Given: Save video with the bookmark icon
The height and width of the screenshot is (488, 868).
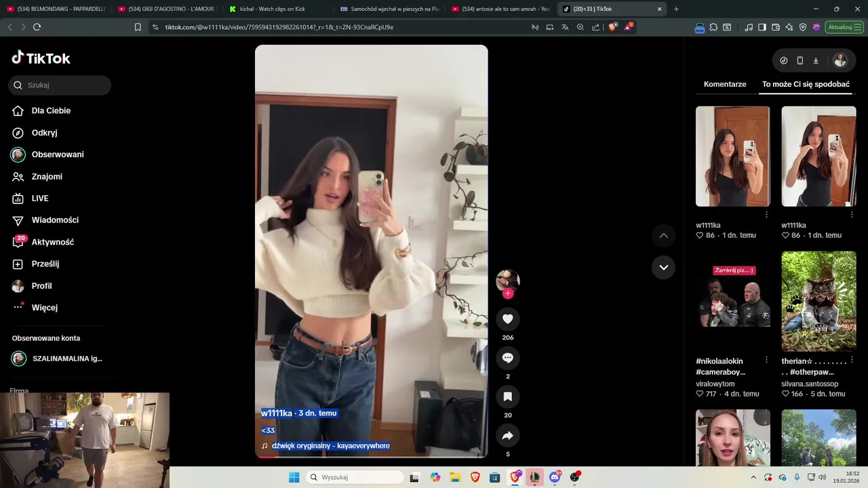Looking at the screenshot, I should tap(508, 396).
